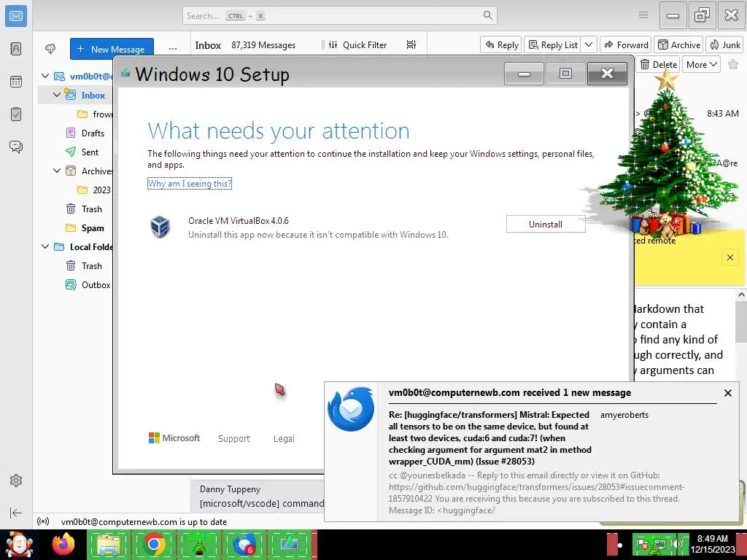Screen dimensions: 747x560
Task: Mark message as Junk
Action: coord(725,44)
